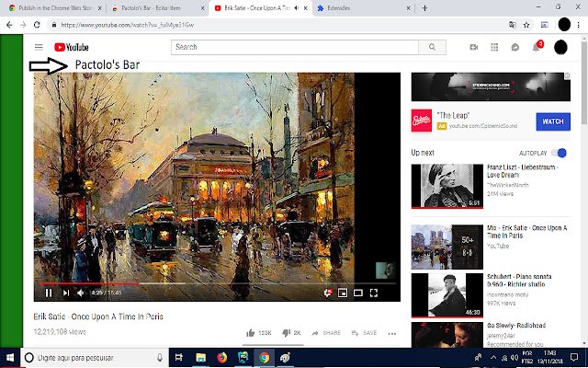Go back in browser history
The height and width of the screenshot is (368, 588).
(9, 25)
